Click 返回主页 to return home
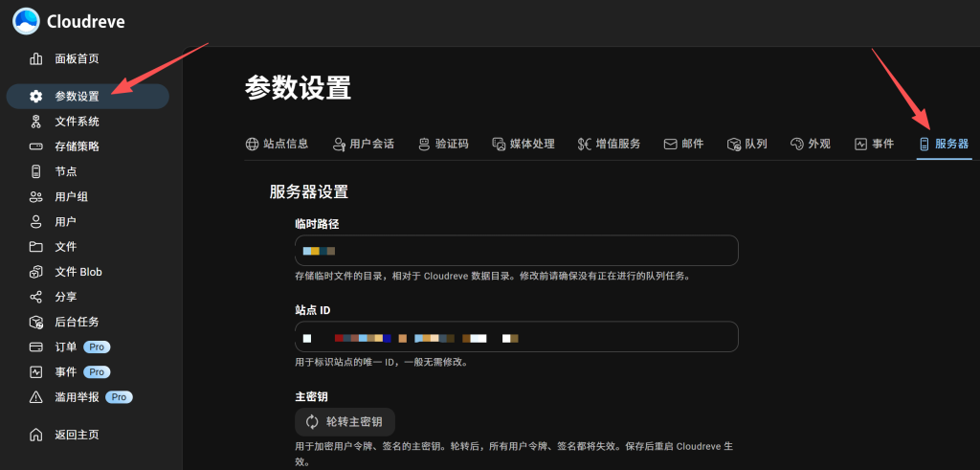Viewport: 980px width, 470px height. [x=77, y=435]
